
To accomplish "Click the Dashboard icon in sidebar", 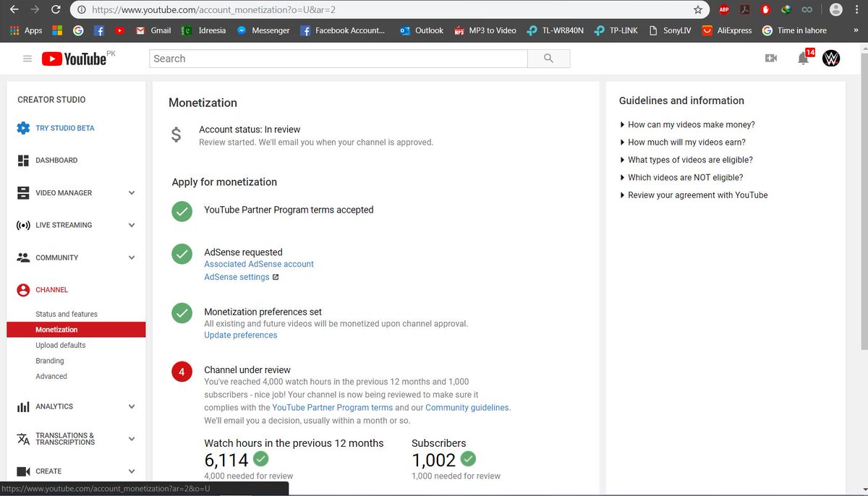I will [23, 161].
